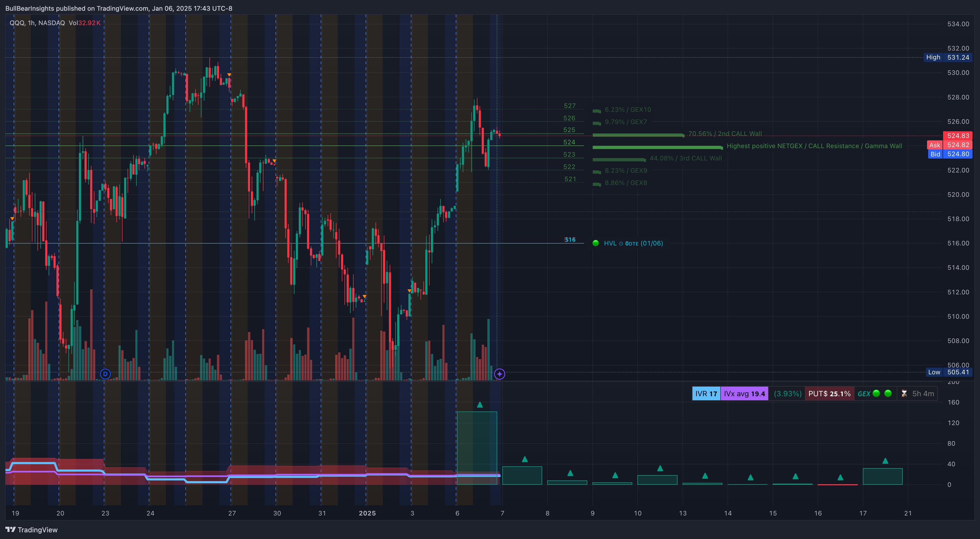Screen dimensions: 980x539
Task: Click the Vol 32.92K volume label
Action: click(x=85, y=23)
